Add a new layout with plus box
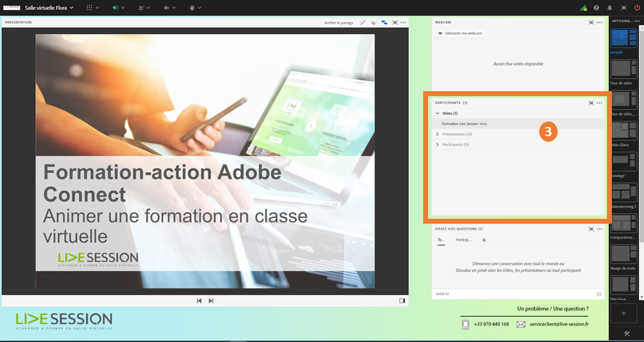 [624, 313]
